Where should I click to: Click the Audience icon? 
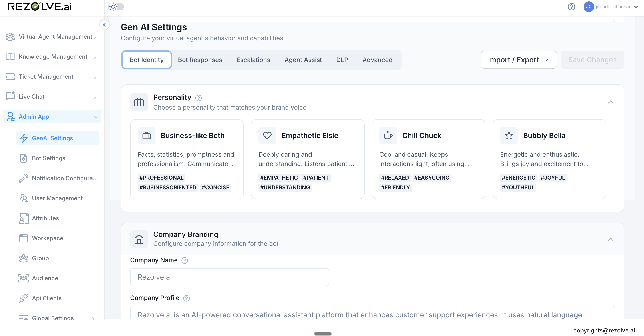pos(24,278)
